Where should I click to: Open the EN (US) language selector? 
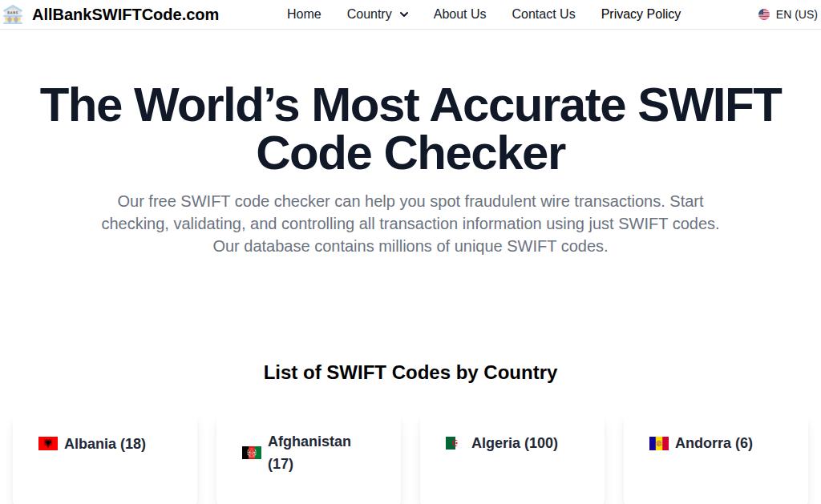(x=795, y=14)
